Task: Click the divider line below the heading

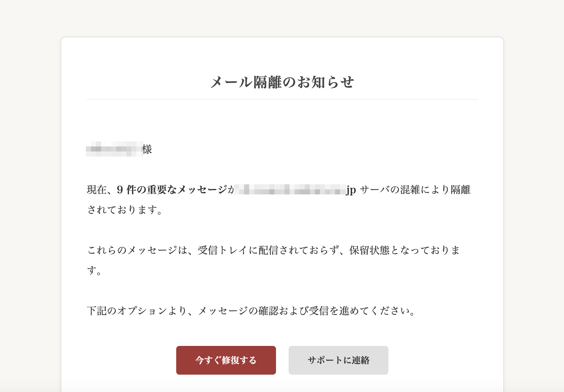Action: [282, 99]
